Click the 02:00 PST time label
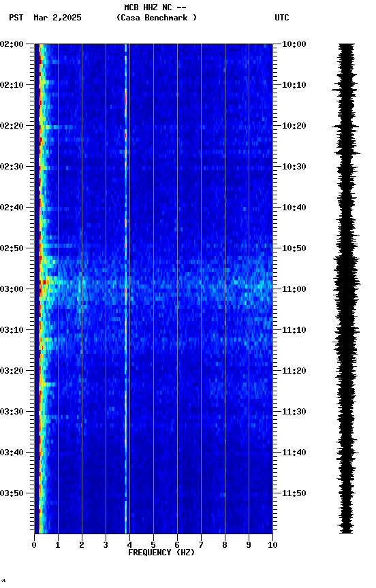Image resolution: width=376 pixels, height=588 pixels. pos(12,44)
